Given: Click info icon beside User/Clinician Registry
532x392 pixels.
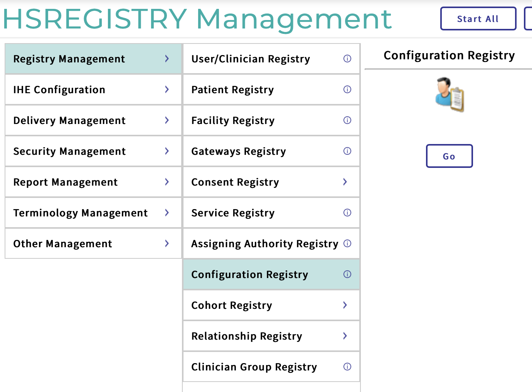Looking at the screenshot, I should point(347,59).
